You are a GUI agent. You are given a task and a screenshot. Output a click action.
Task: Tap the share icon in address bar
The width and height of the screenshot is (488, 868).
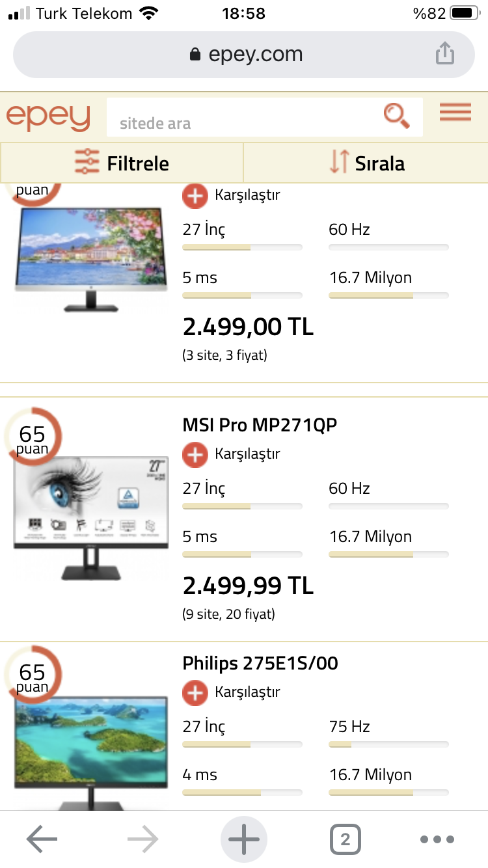444,53
